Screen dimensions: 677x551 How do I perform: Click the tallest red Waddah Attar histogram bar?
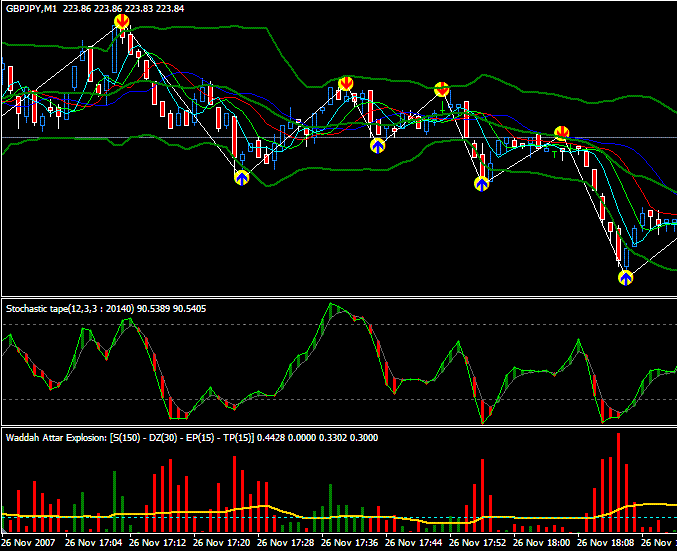pos(618,482)
